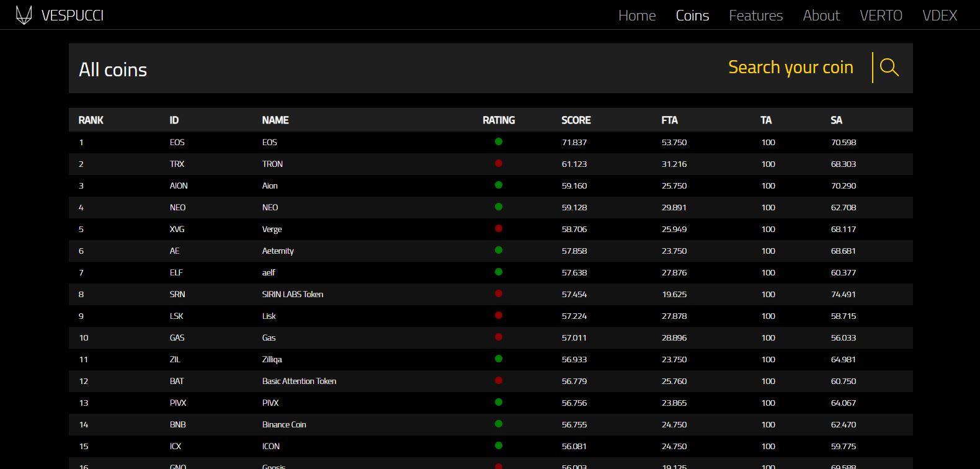This screenshot has width=980, height=469.
Task: Click the BNB coin ID
Action: click(178, 425)
